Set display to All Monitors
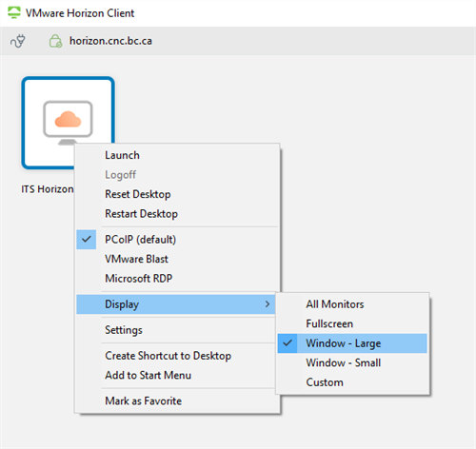This screenshot has height=449, width=476. pos(352,304)
